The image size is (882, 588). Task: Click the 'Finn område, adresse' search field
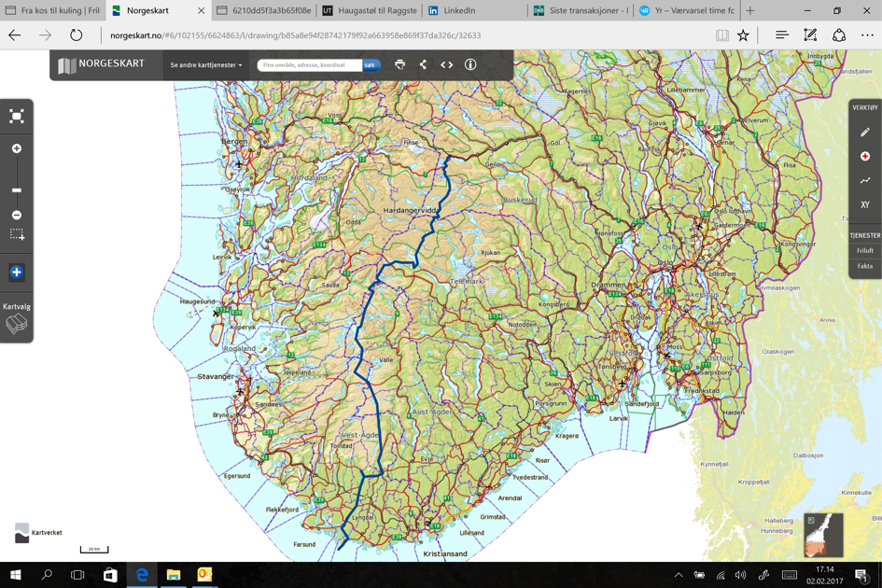point(309,65)
